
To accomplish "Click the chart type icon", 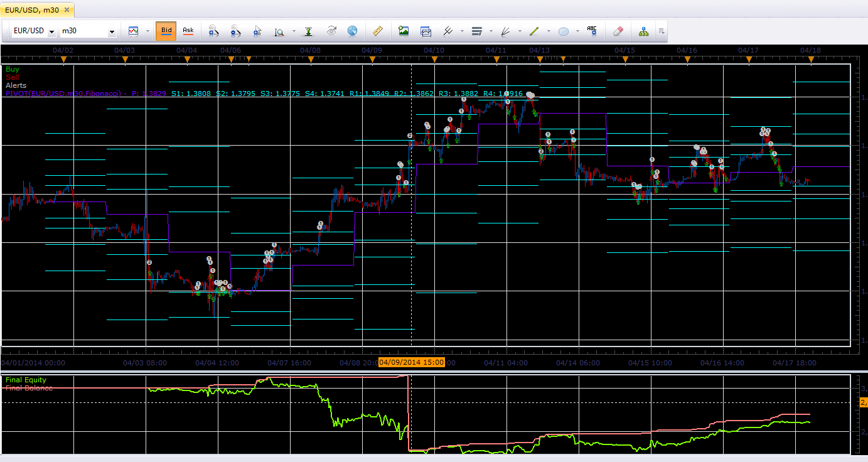I will pos(133,31).
